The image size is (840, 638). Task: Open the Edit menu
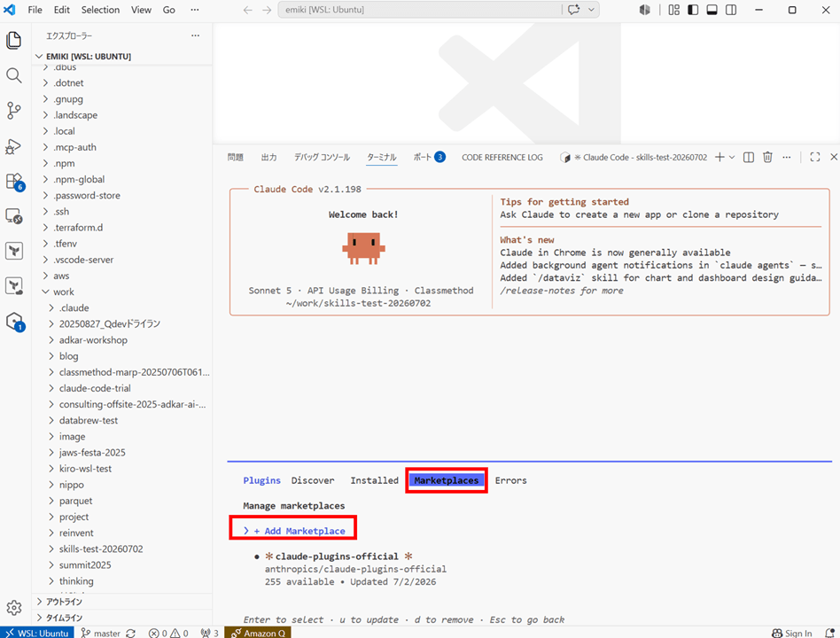[x=62, y=10]
